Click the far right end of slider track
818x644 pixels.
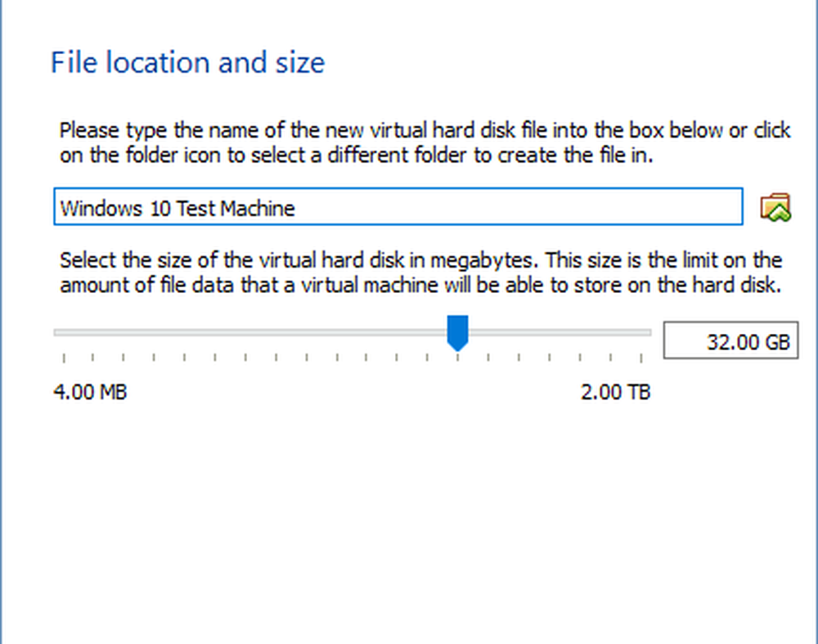click(648, 332)
